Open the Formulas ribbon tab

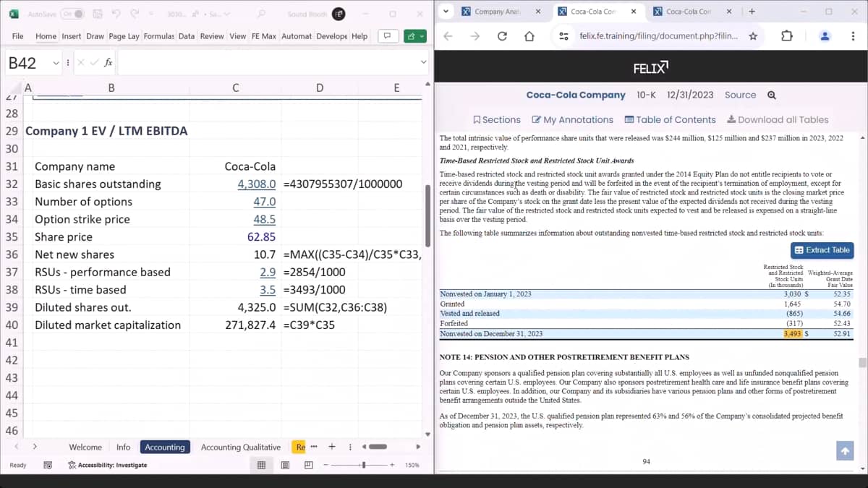point(160,36)
